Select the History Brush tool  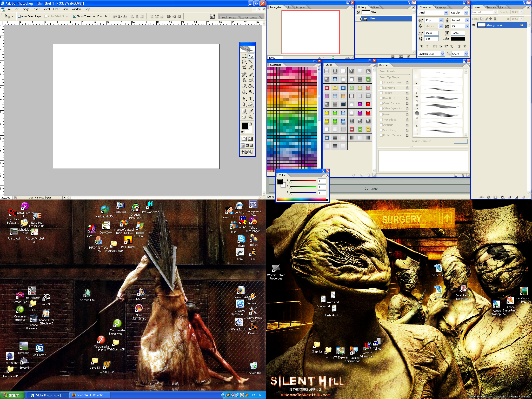click(251, 80)
